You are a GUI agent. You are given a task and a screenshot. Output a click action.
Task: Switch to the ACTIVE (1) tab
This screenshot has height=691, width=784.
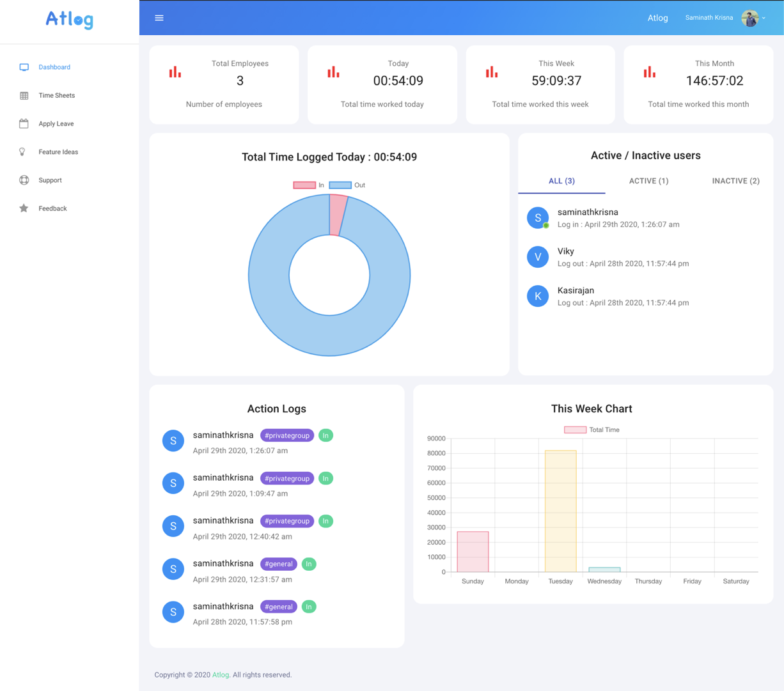[648, 181]
